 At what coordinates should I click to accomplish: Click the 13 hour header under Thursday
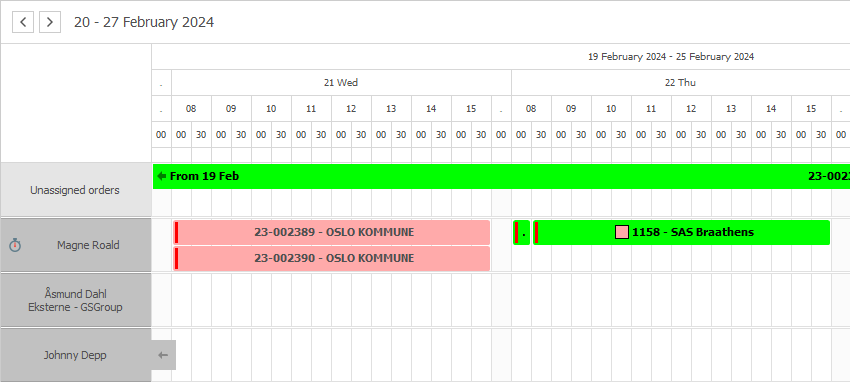point(731,109)
